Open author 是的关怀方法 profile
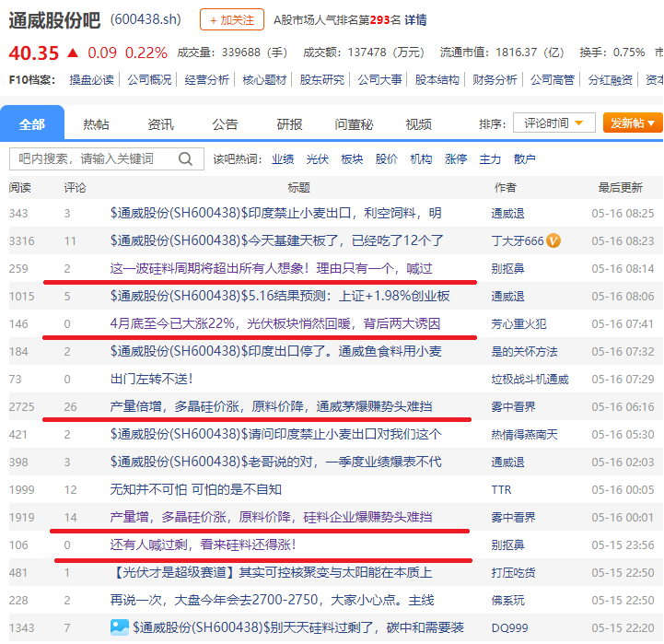664x644 pixels. [x=524, y=352]
